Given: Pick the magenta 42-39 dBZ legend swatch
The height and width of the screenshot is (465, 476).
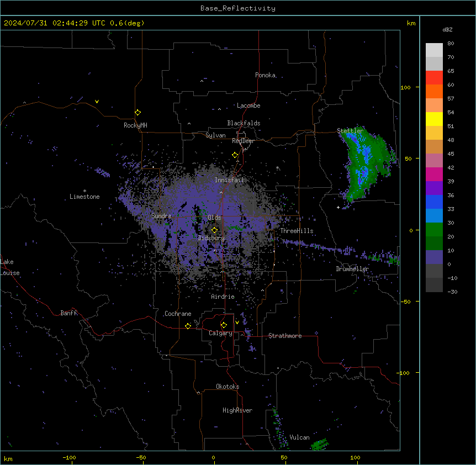Looking at the screenshot, I should pyautogui.click(x=434, y=174).
